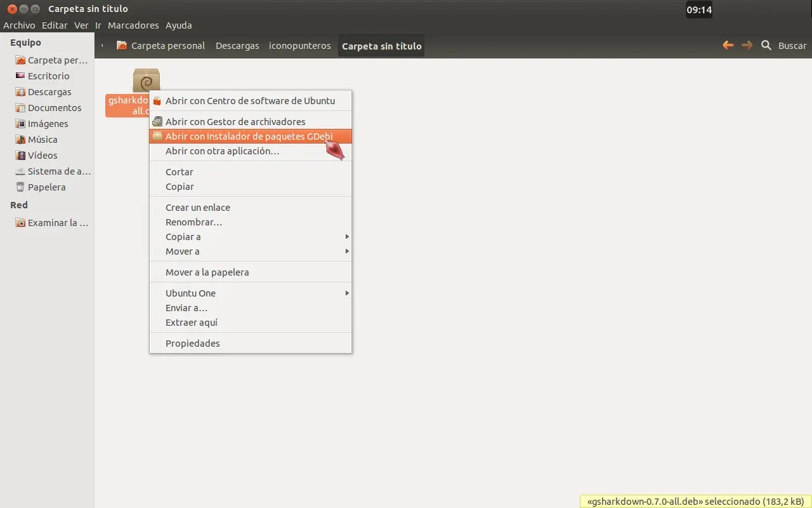Click the 09:14 clock indicator
This screenshot has width=812, height=508.
coord(699,10)
